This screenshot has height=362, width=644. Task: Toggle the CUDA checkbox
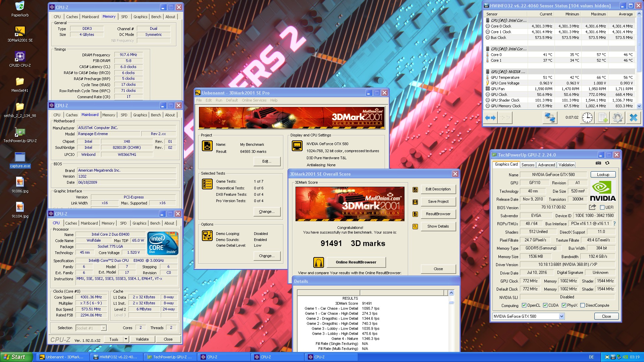click(545, 305)
